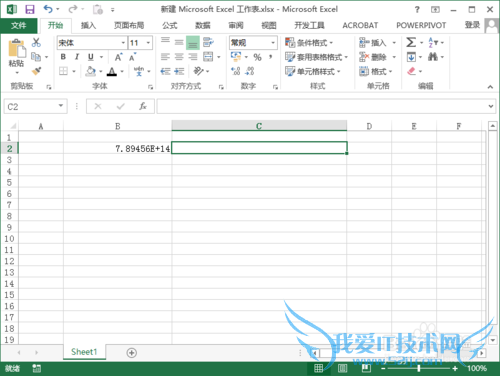Viewport: 500px width, 376px height.
Task: Switch to Page Break Preview in status bar
Action: pos(366,368)
